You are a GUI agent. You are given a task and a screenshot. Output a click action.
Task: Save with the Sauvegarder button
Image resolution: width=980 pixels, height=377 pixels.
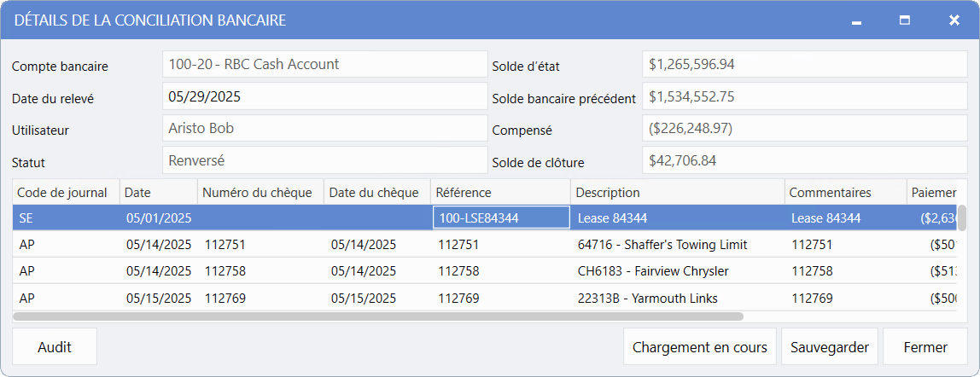tap(829, 347)
